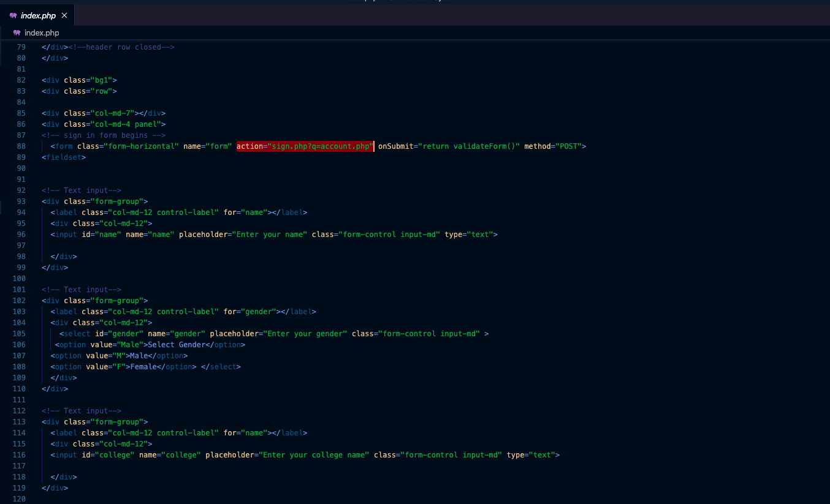Click the PHP elephant icon in index.php tab

click(13, 15)
